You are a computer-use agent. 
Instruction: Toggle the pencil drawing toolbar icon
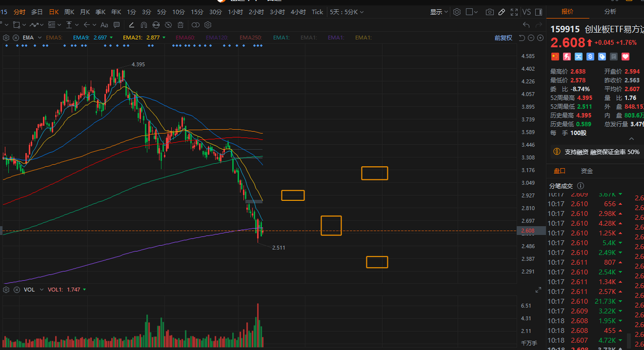point(501,12)
